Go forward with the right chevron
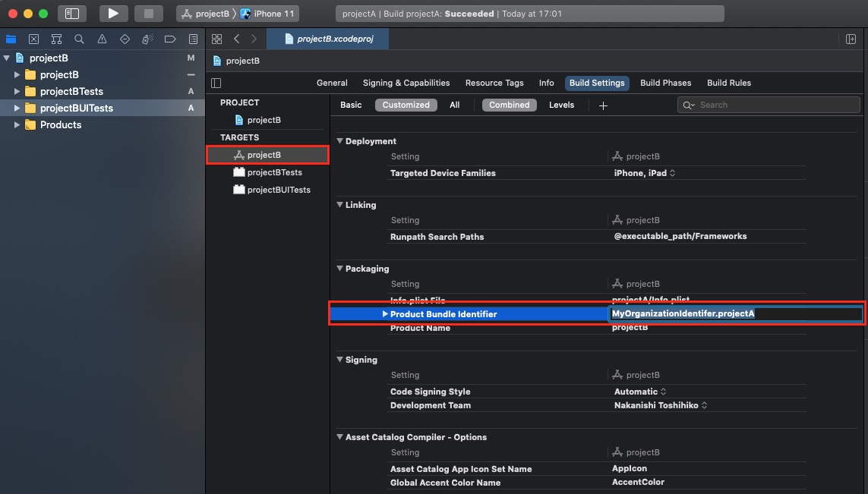The height and width of the screenshot is (494, 868). click(x=254, y=39)
